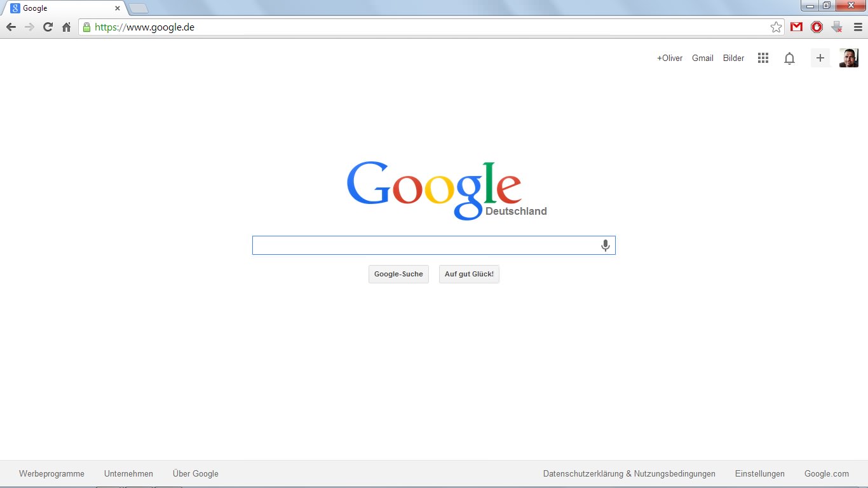
Task: Click the Auf gut Glück! button
Action: (469, 274)
